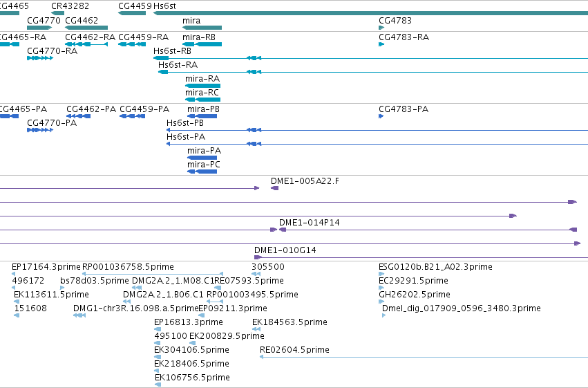Click the EK200829.5prime feature label

click(x=227, y=336)
